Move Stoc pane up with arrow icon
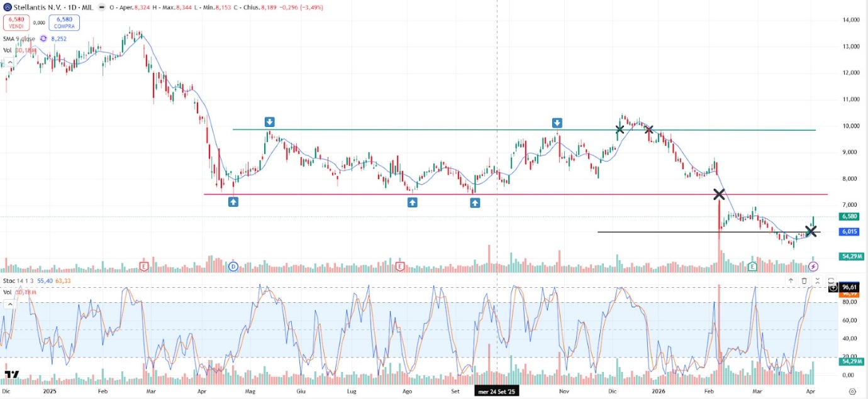The image size is (868, 399). coord(791,281)
